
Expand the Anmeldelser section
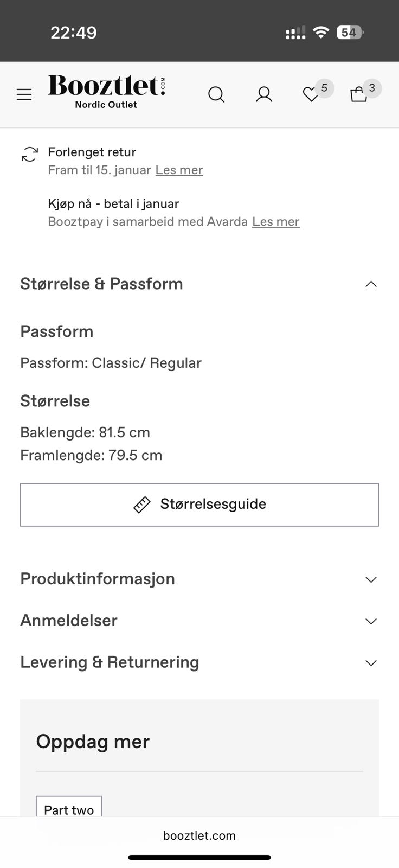tap(371, 621)
